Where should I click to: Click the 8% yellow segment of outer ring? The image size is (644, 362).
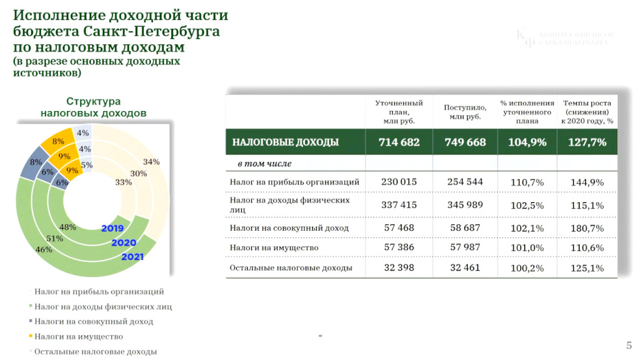tap(58, 142)
